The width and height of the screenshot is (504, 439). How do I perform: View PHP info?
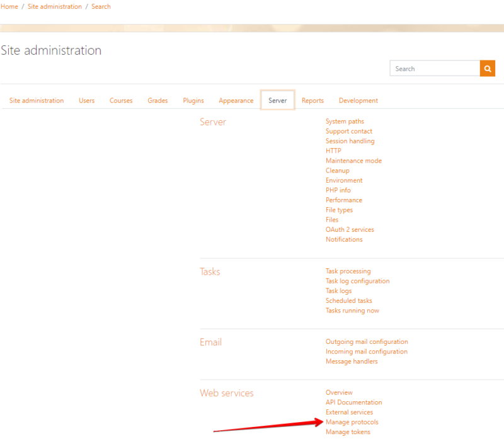[338, 190]
